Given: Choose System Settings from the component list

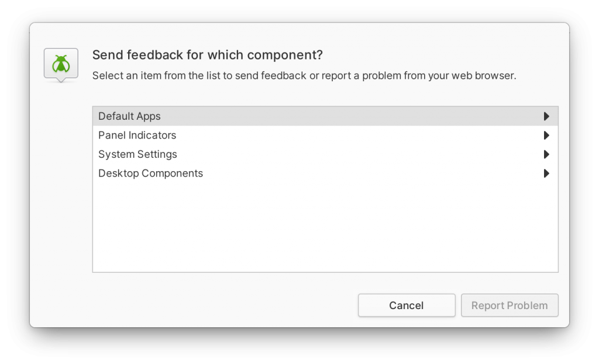Looking at the screenshot, I should (234, 154).
